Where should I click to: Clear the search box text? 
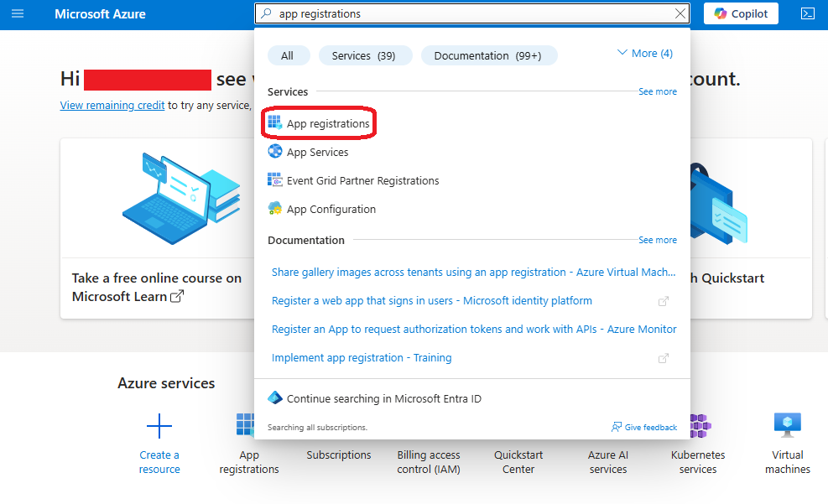tap(680, 14)
